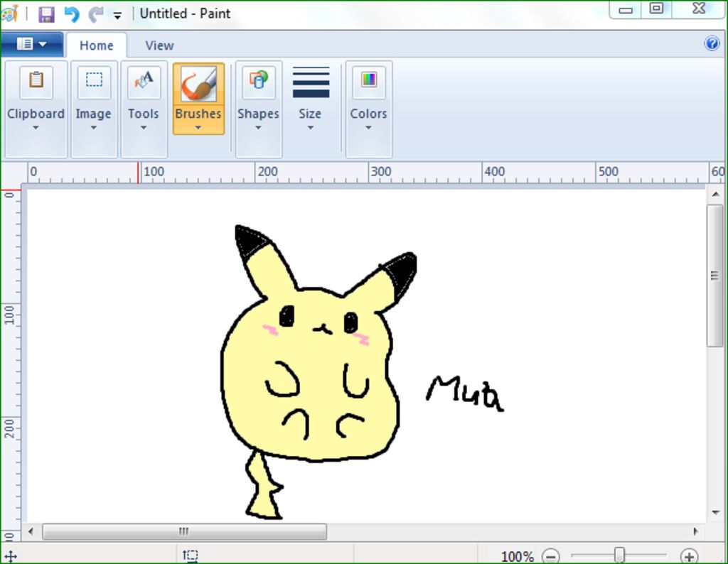Click the zoom in plus button

click(x=689, y=555)
